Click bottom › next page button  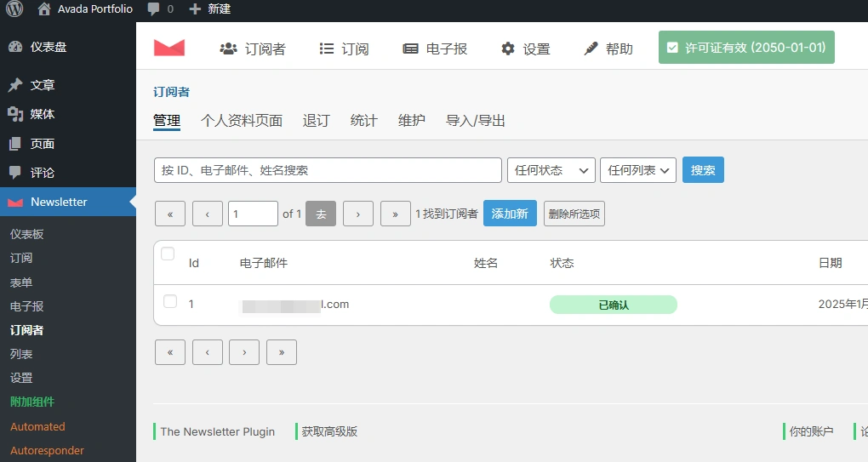(x=244, y=352)
